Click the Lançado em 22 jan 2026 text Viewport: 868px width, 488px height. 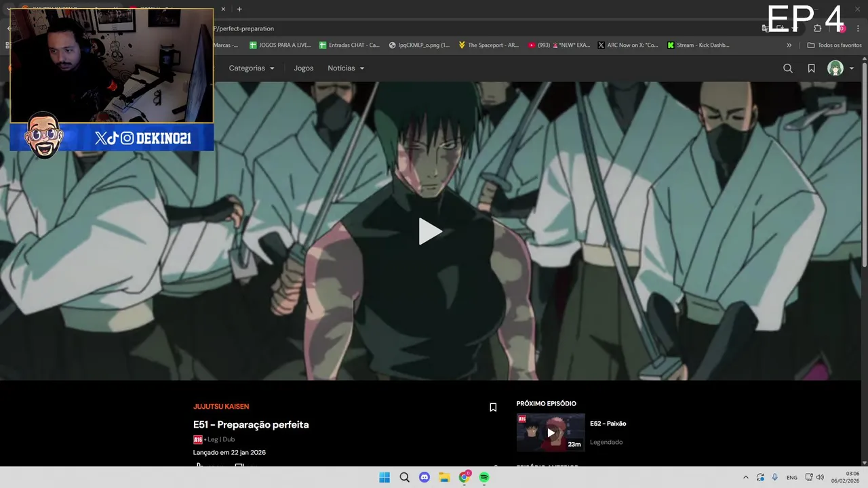click(229, 453)
